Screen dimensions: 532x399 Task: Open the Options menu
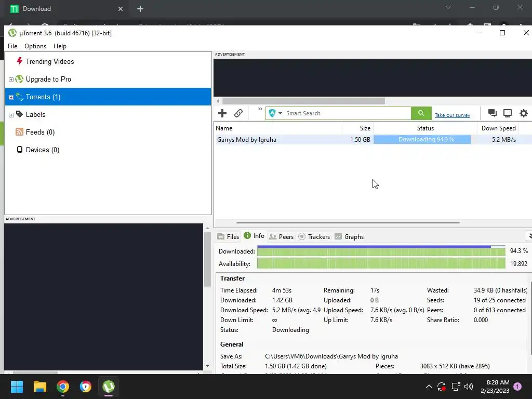(x=35, y=46)
